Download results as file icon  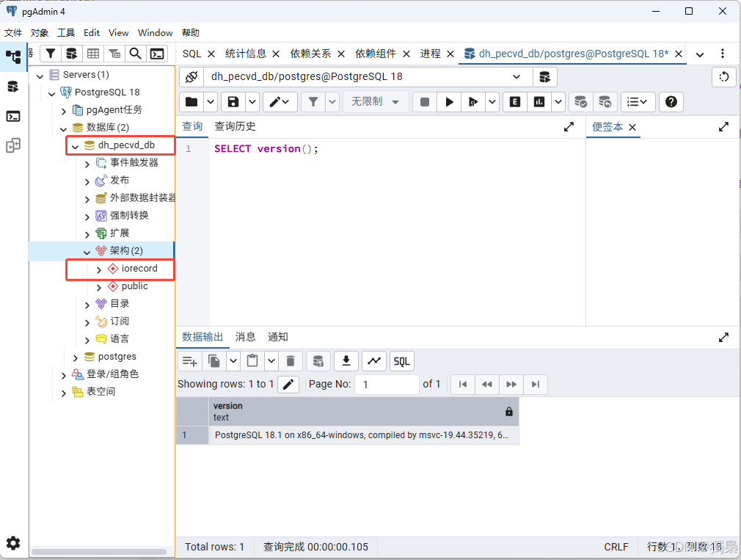346,362
